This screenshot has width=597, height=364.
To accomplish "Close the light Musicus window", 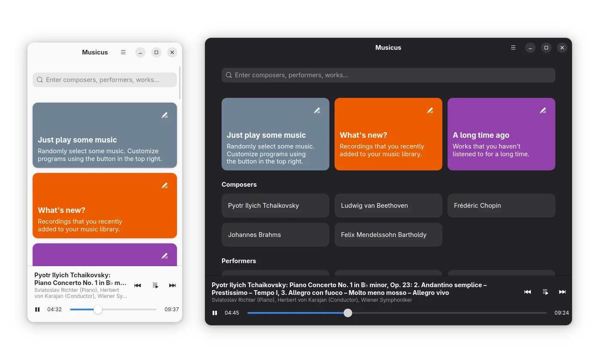I will click(x=172, y=52).
